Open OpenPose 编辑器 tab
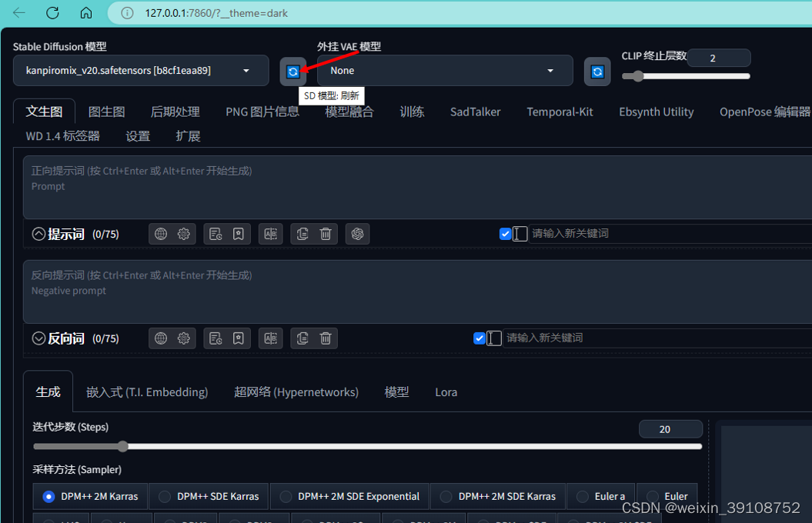 point(764,112)
